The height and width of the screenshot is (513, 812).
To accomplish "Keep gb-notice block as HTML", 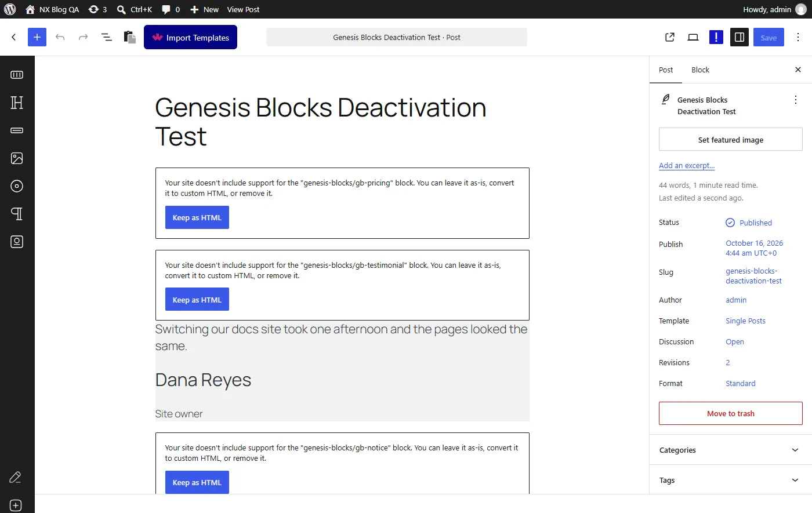I will pos(197,482).
